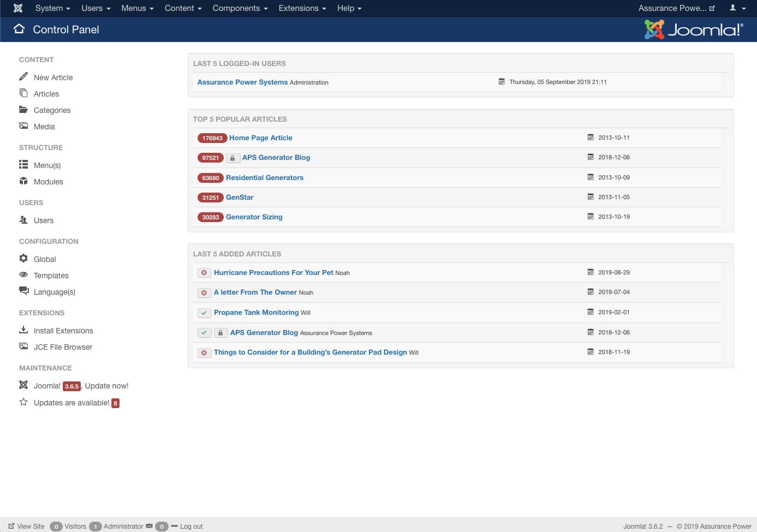Open Generator Sizing article

254,217
